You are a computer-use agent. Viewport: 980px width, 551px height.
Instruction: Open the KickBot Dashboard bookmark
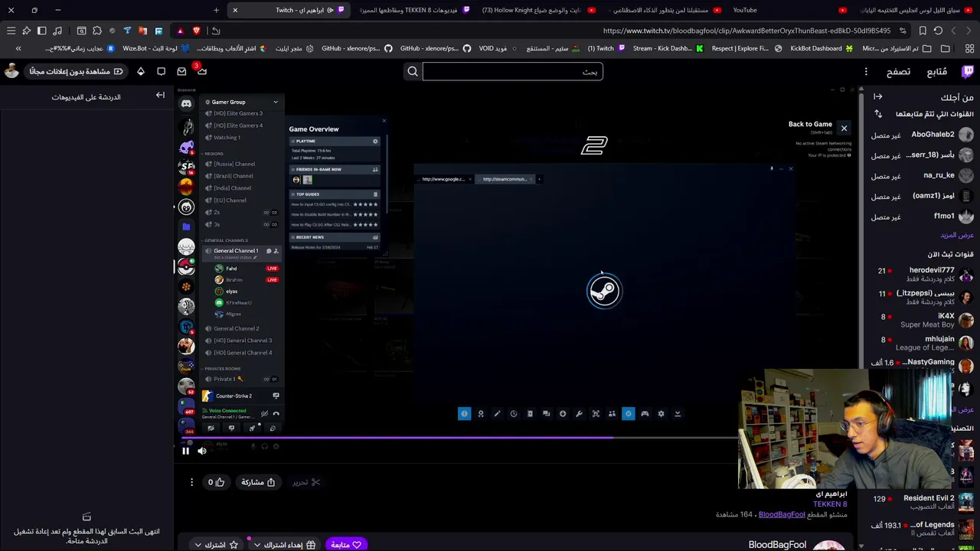click(821, 48)
